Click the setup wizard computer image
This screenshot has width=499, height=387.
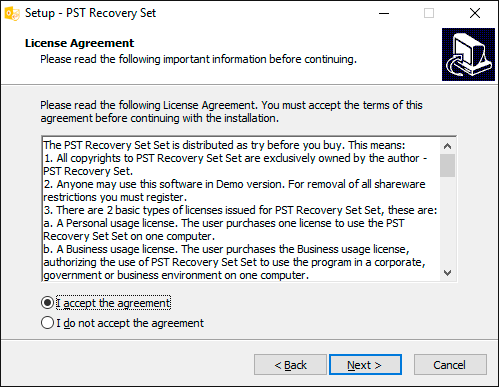click(468, 54)
